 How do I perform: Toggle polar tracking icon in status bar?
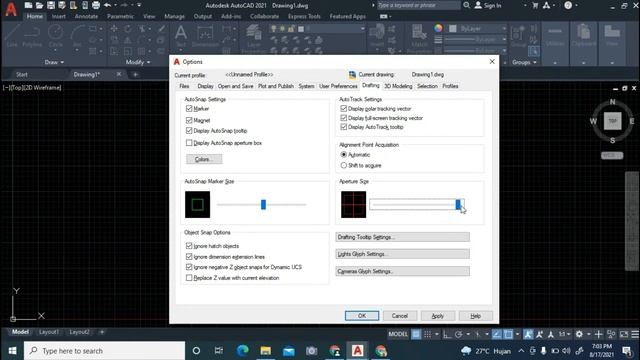pos(458,334)
